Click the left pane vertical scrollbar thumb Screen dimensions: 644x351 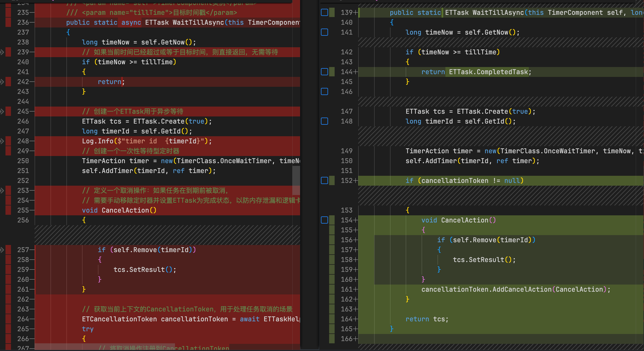point(296,180)
